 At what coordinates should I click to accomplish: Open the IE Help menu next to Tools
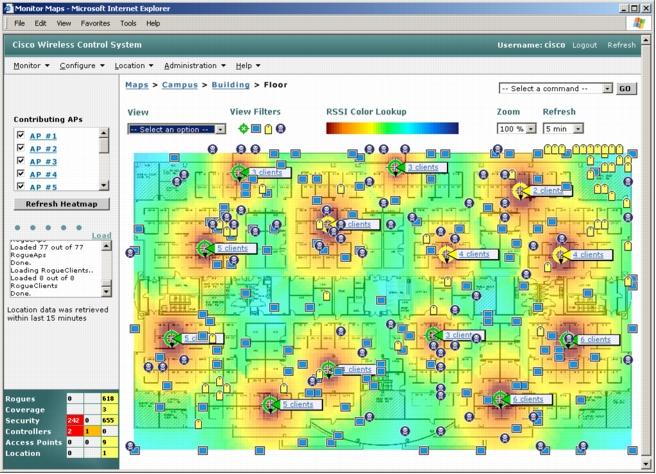pyautogui.click(x=153, y=23)
